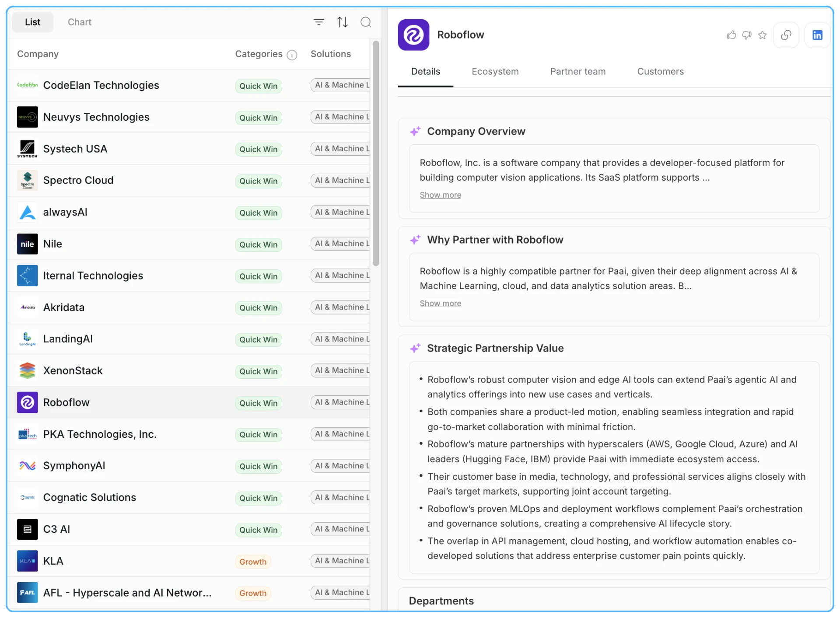Open the filter icon in list toolbar

pyautogui.click(x=319, y=22)
